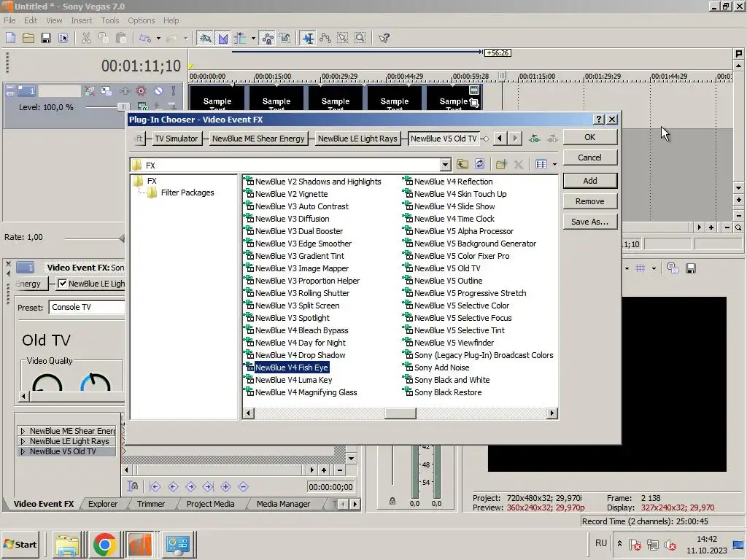Open the Insert menu

(x=82, y=20)
